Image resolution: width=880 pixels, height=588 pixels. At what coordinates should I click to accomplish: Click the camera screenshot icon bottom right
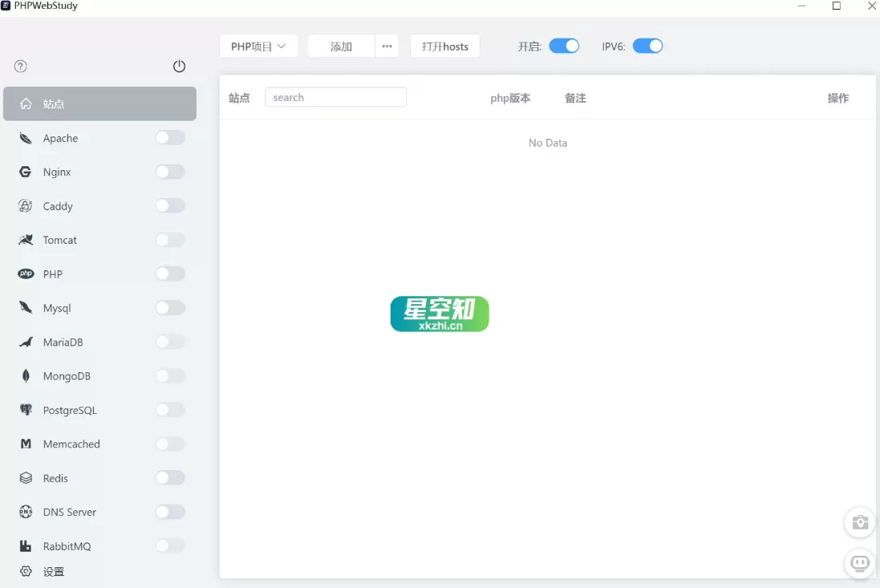tap(859, 522)
